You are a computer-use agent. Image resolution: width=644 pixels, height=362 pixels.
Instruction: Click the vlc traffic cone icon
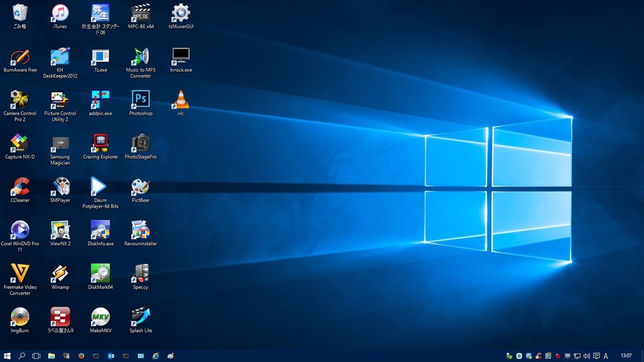pyautogui.click(x=181, y=104)
